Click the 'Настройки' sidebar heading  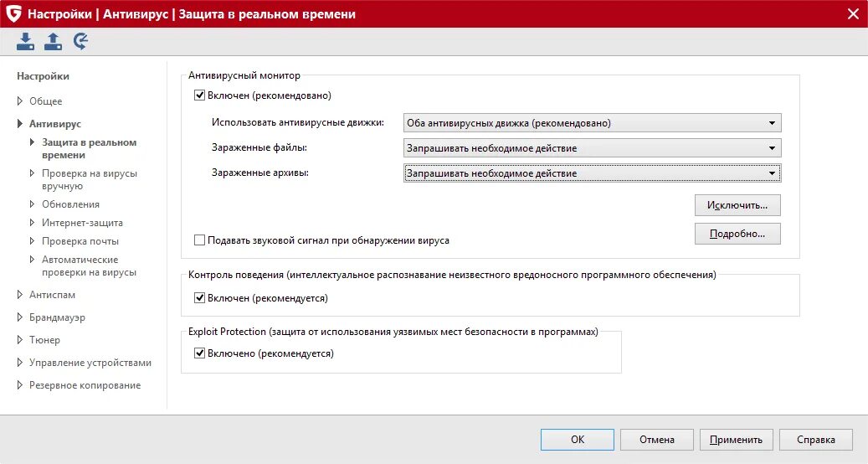click(x=43, y=76)
